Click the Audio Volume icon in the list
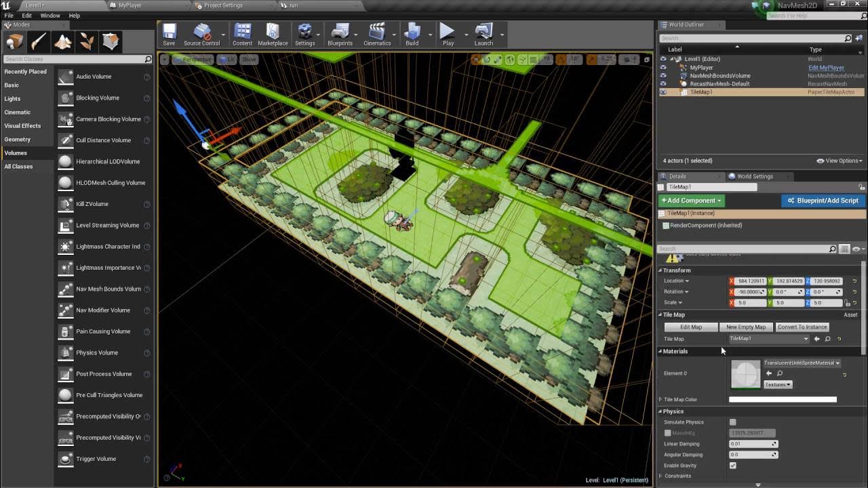Screen dimensions: 868x488 coord(66,77)
